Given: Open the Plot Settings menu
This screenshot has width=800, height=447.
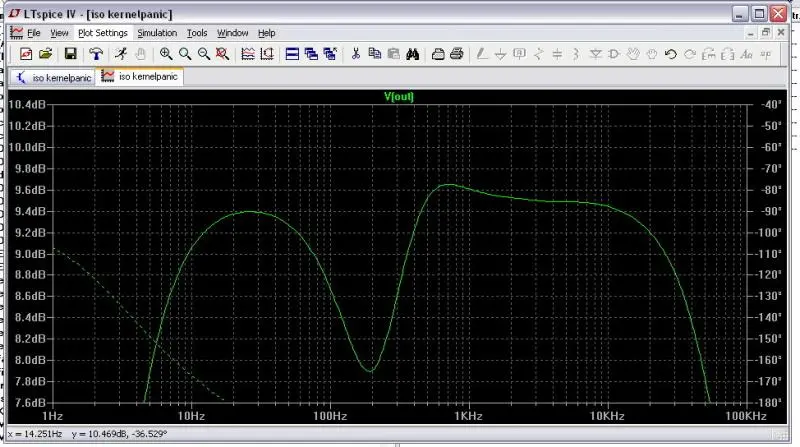Looking at the screenshot, I should 103,33.
